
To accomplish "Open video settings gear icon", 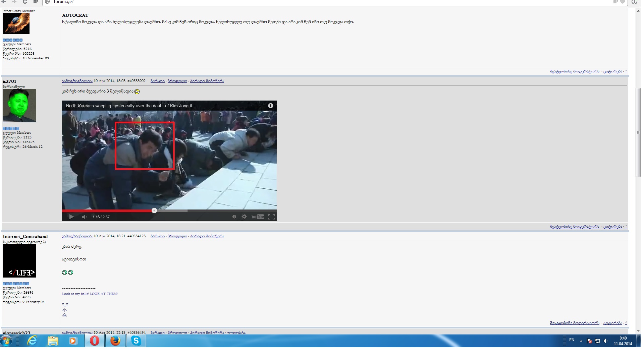I will [244, 217].
